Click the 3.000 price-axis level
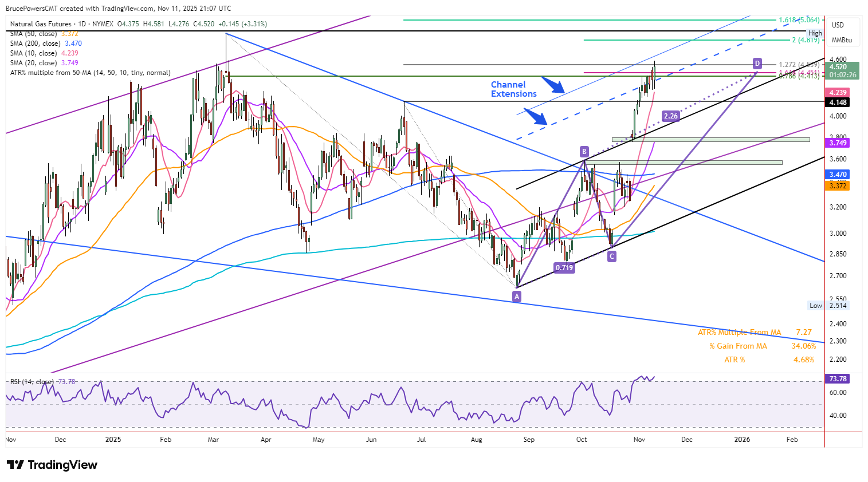 838,234
